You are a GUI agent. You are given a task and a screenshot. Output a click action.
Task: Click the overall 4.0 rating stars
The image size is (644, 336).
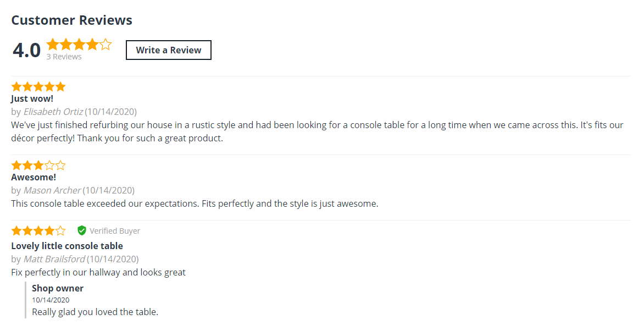[79, 44]
